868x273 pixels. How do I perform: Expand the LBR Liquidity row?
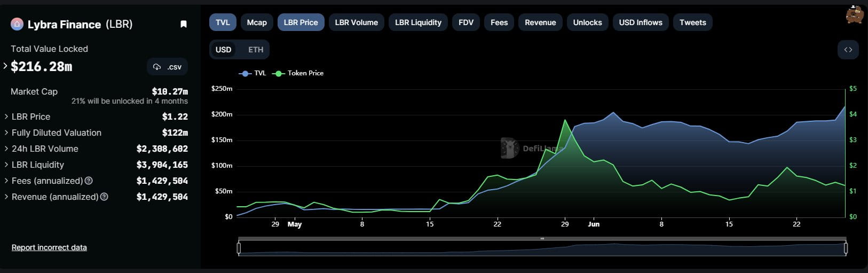point(6,165)
